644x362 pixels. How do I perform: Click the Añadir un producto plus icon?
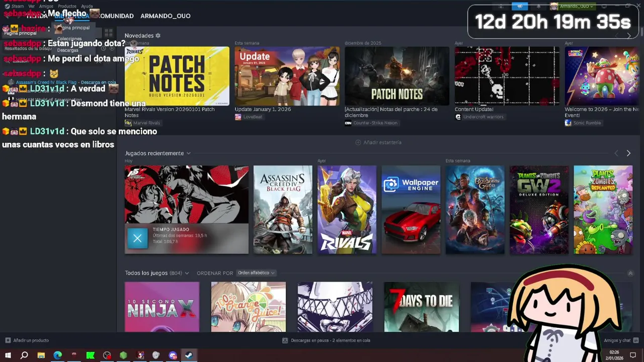(x=8, y=340)
